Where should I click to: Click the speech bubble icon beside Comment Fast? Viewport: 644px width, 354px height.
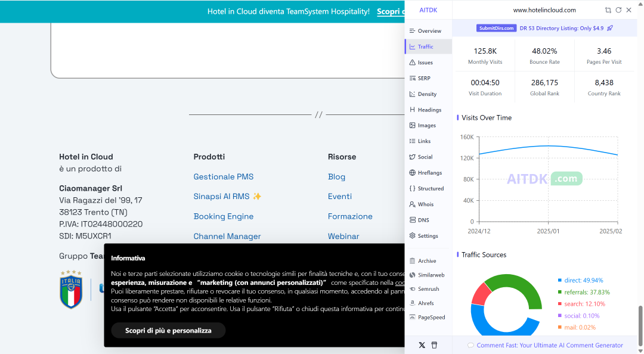click(x=470, y=346)
